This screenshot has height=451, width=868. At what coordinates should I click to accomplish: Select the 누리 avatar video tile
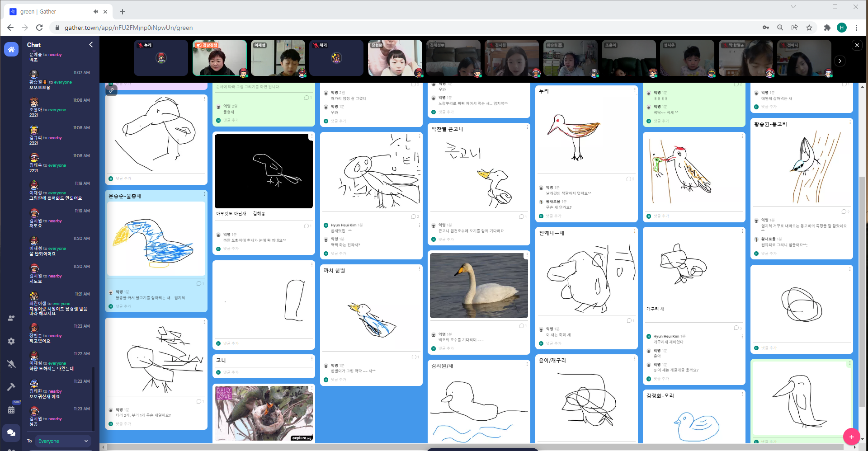(161, 58)
